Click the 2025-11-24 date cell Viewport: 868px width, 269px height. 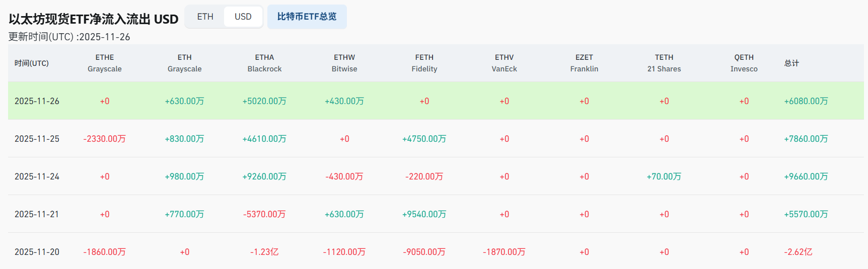click(x=37, y=176)
